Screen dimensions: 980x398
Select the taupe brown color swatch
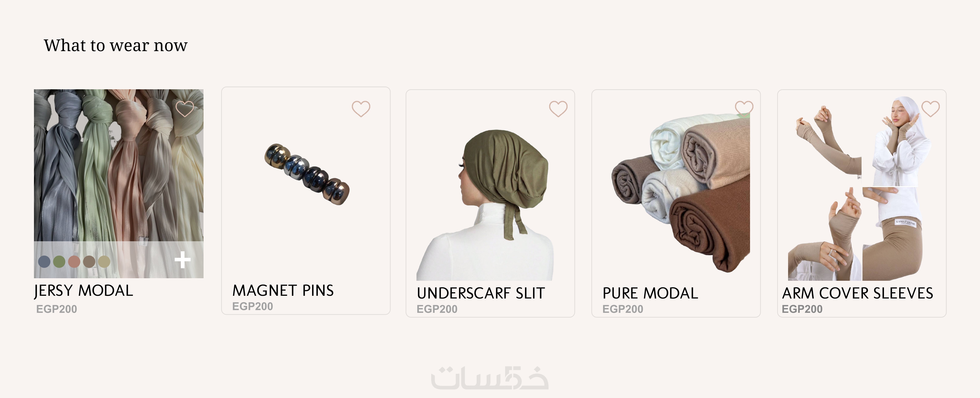tap(89, 262)
